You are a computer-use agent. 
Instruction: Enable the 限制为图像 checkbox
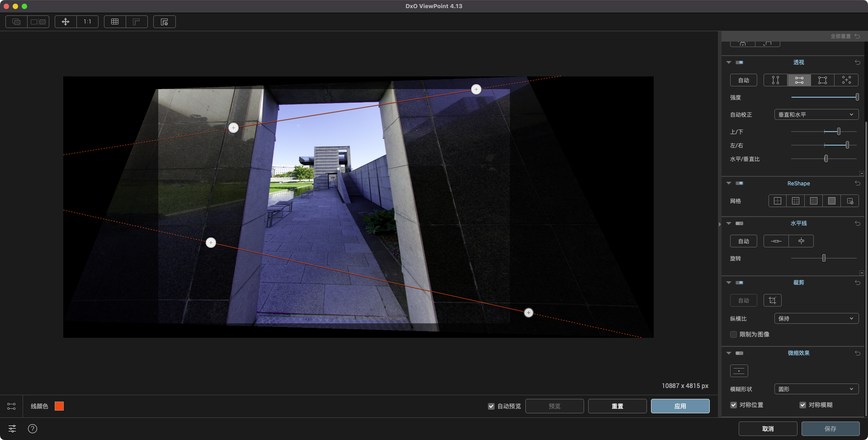click(x=734, y=334)
